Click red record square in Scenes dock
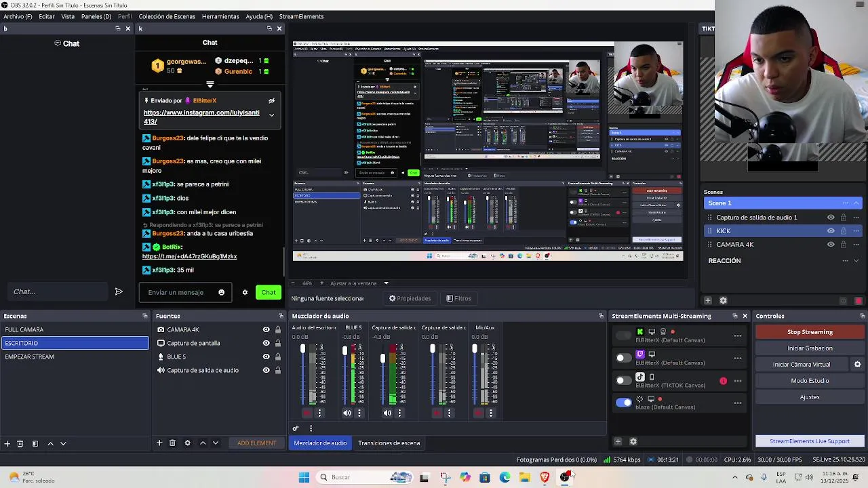The width and height of the screenshot is (868, 488). pos(859,301)
